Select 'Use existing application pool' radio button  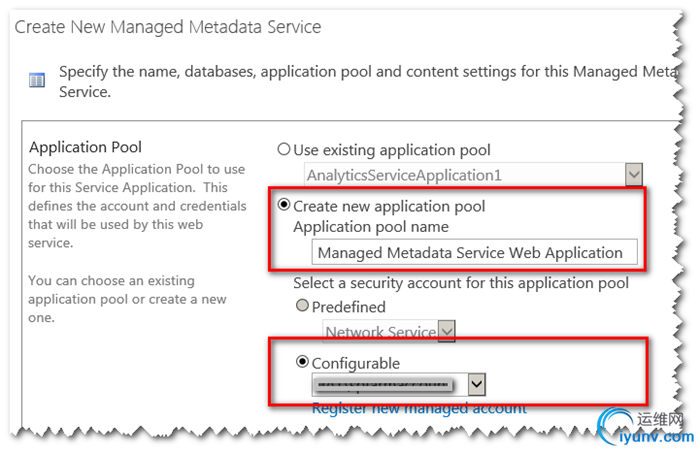[x=284, y=150]
